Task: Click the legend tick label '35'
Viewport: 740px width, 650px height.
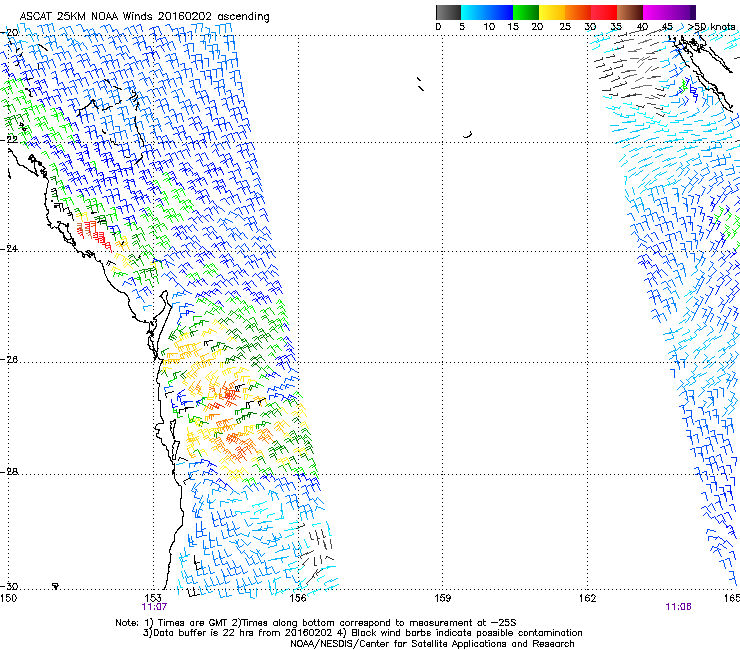Action: (x=616, y=27)
